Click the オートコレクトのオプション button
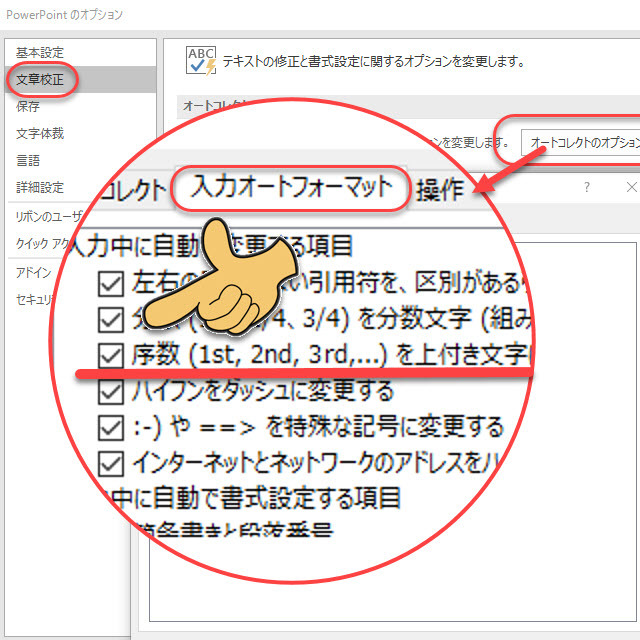The height and width of the screenshot is (640, 640). [580, 142]
